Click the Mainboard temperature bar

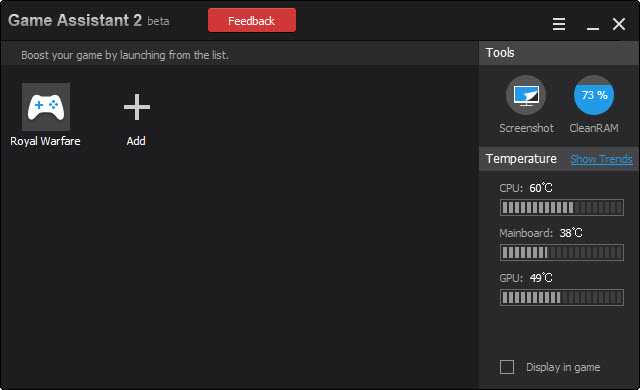562,252
